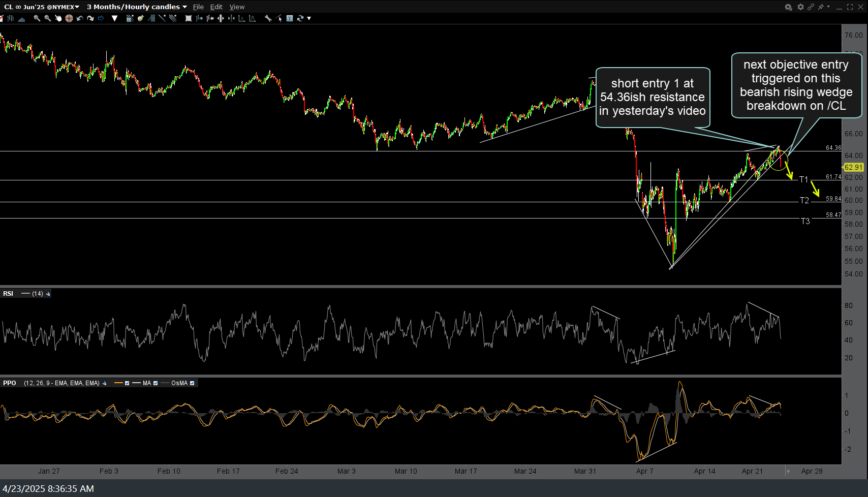
Task: Open the gear settings icon in title bar
Action: click(801, 7)
